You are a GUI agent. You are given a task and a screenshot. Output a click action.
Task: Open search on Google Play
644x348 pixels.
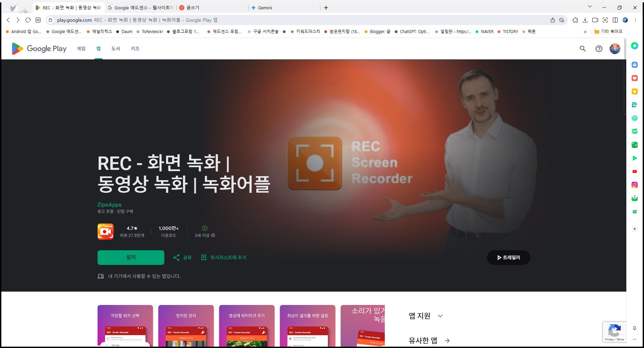tap(582, 49)
